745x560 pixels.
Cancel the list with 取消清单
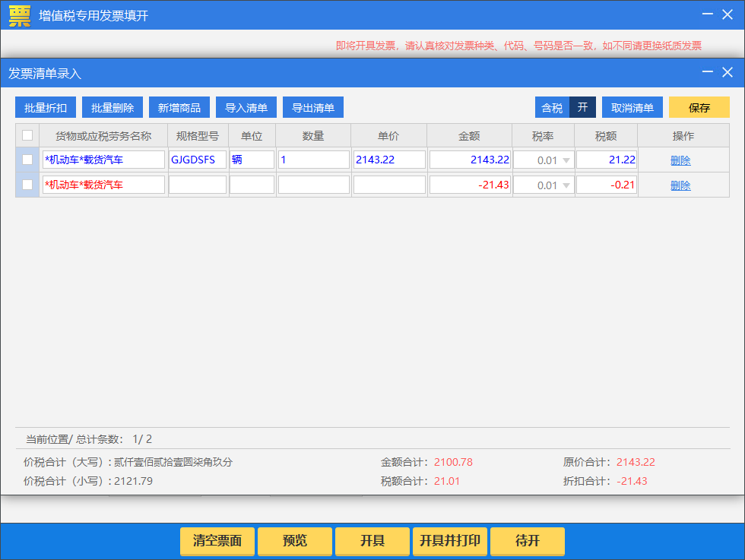coord(632,107)
